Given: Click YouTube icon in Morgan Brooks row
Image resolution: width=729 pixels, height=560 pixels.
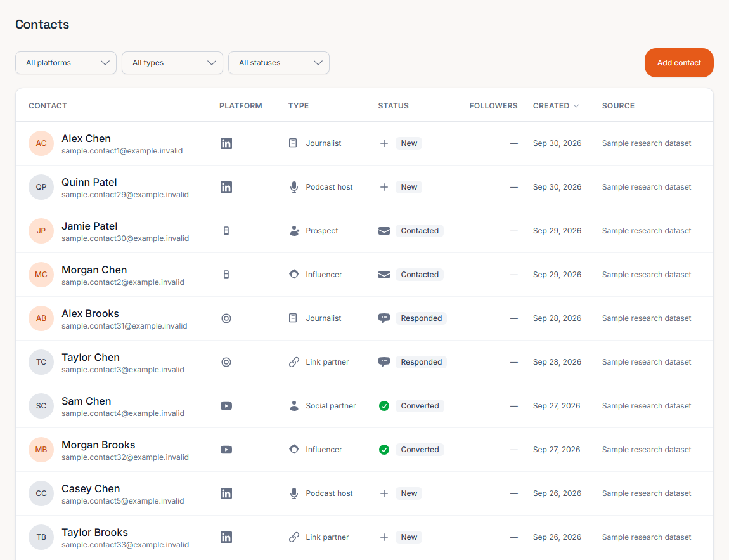Looking at the screenshot, I should [x=226, y=449].
